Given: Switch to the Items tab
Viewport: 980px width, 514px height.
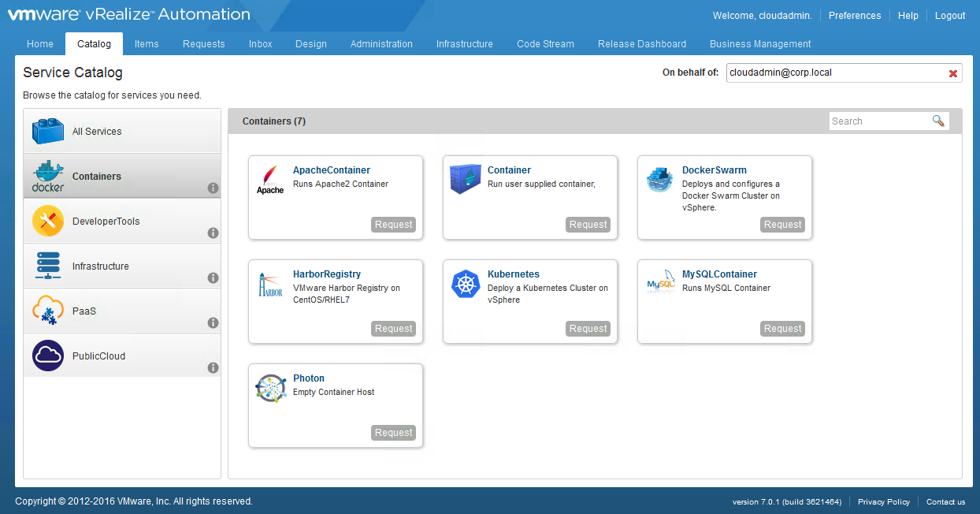Looking at the screenshot, I should point(147,44).
